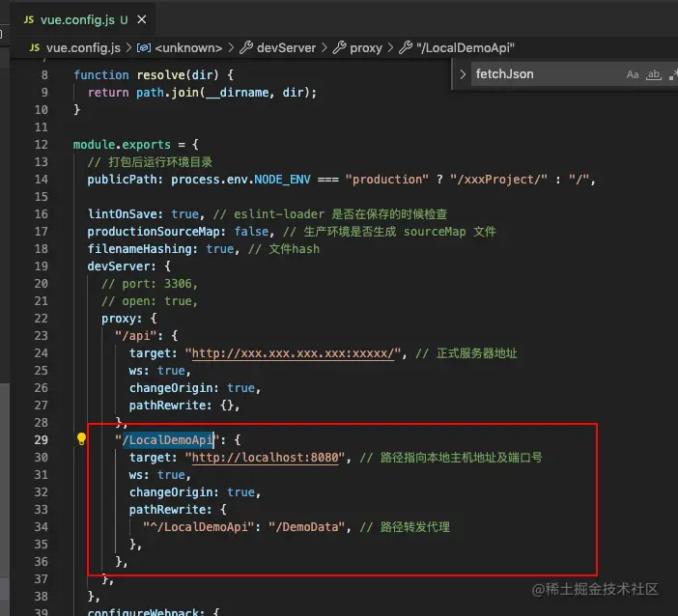
Task: Click the "// port: 3306," comment
Action: tap(150, 284)
